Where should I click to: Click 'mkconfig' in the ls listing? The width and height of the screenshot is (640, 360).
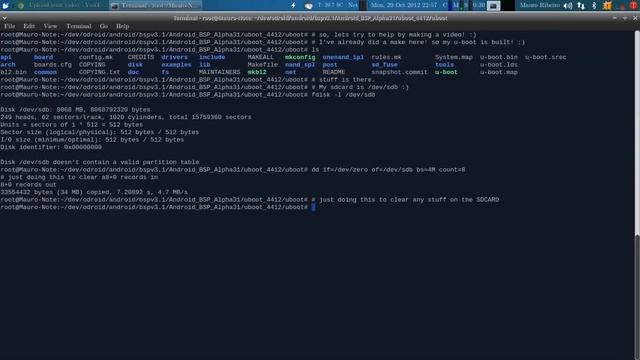300,57
